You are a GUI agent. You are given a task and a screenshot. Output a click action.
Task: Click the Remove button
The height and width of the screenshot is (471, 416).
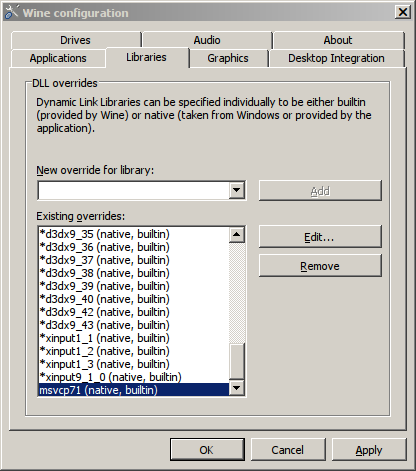[320, 266]
